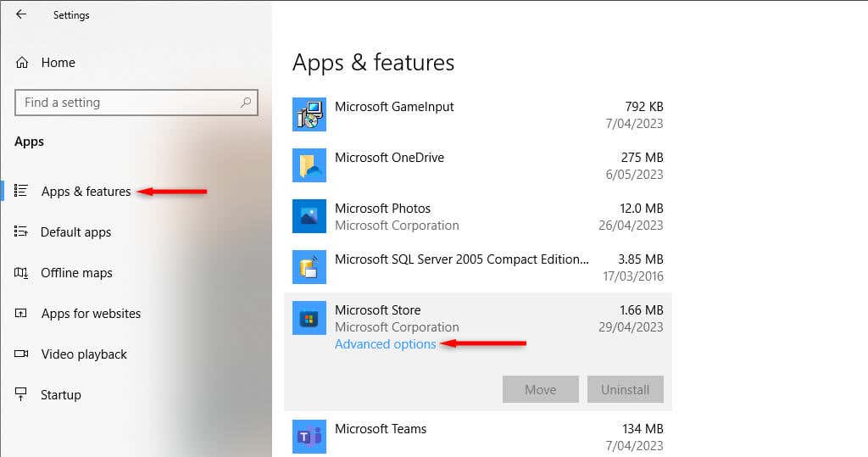Click the Video playback camera icon
This screenshot has height=457, width=868.
[x=21, y=354]
